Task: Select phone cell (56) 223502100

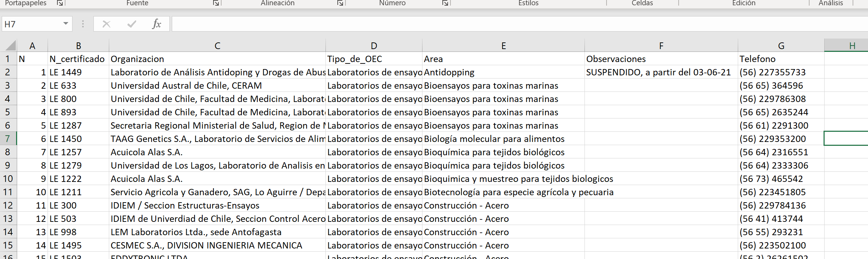Action: coord(781,245)
